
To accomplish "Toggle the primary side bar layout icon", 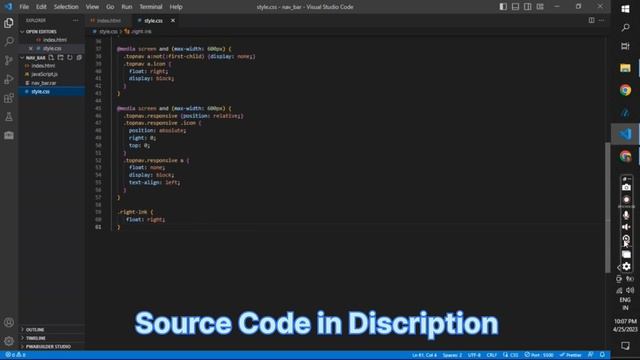I will tap(503, 7).
